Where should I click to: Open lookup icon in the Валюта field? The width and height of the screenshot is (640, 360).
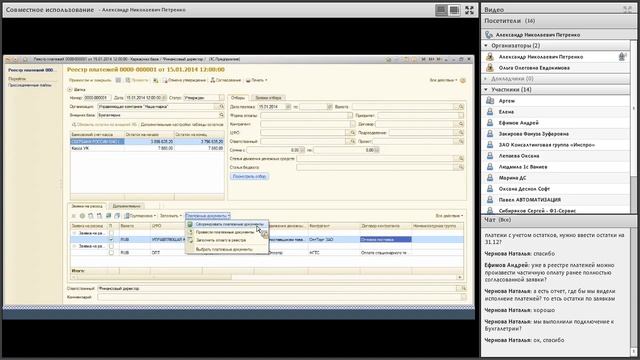461,107
